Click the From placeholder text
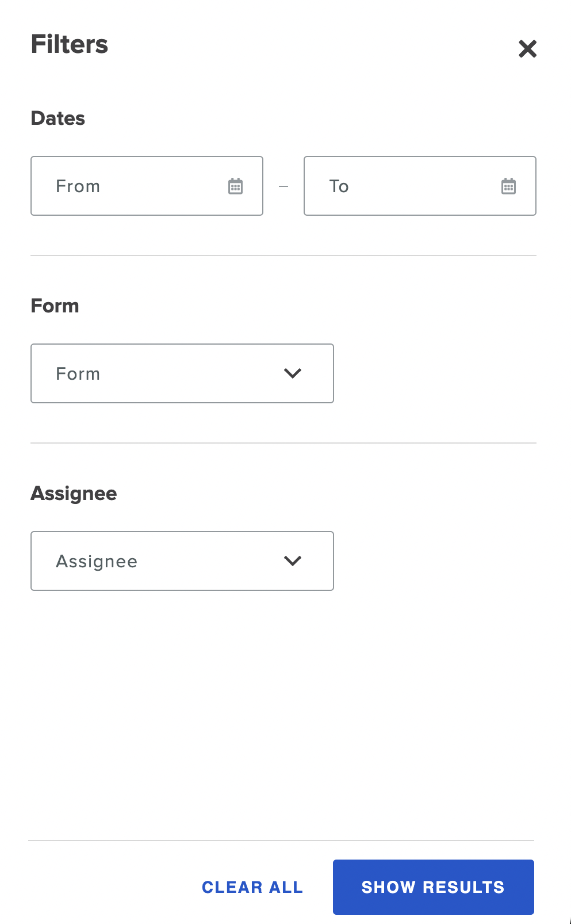Image resolution: width=571 pixels, height=924 pixels. [78, 186]
